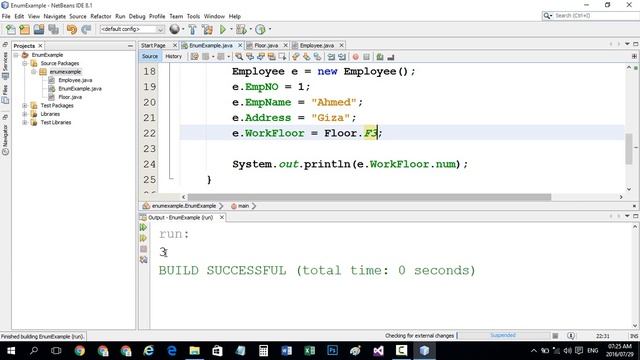Click Re-run green arrow in Output panel
The width and height of the screenshot is (640, 360).
pyautogui.click(x=143, y=227)
